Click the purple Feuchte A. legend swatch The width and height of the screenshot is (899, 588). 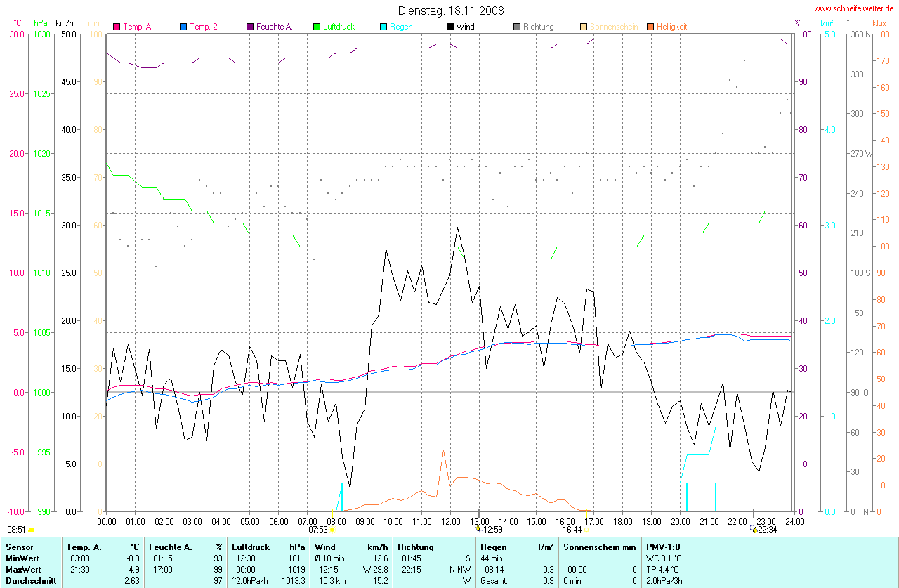coord(250,27)
